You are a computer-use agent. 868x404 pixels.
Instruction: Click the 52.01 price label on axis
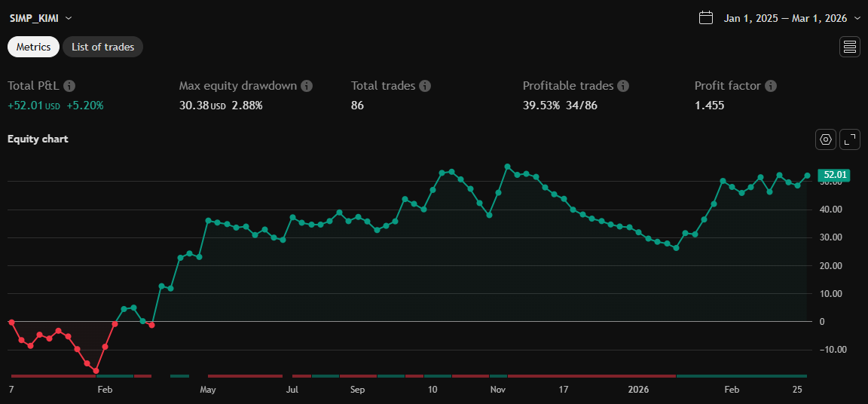coord(833,176)
